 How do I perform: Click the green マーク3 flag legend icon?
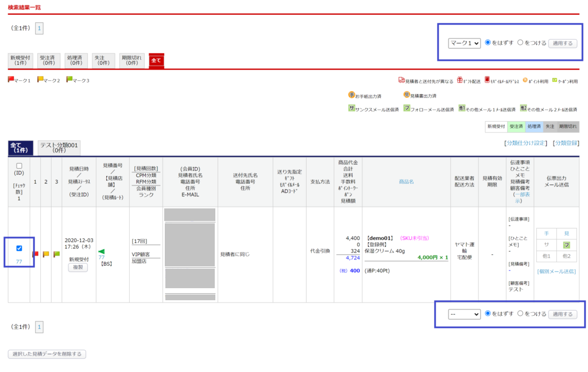click(x=69, y=79)
